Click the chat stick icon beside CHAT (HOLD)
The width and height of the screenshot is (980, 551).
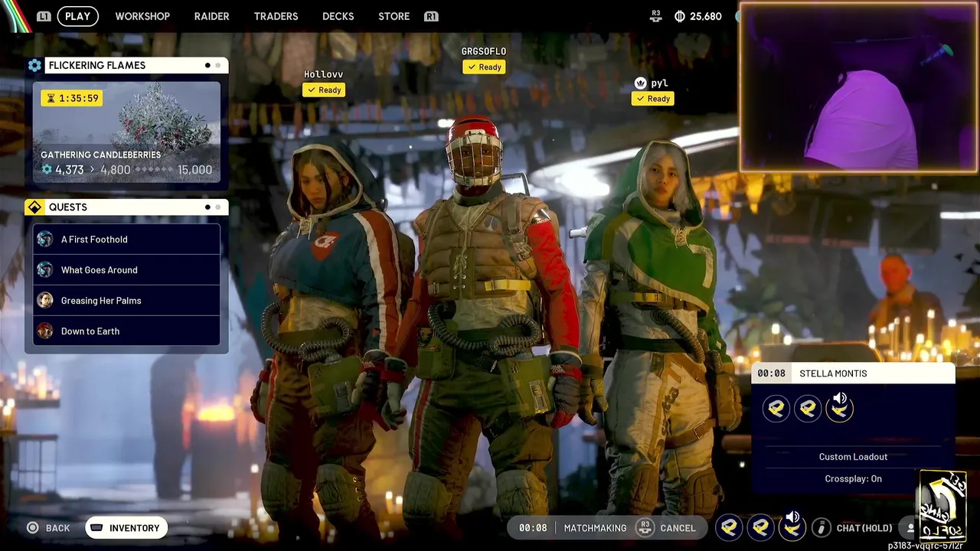click(x=822, y=527)
